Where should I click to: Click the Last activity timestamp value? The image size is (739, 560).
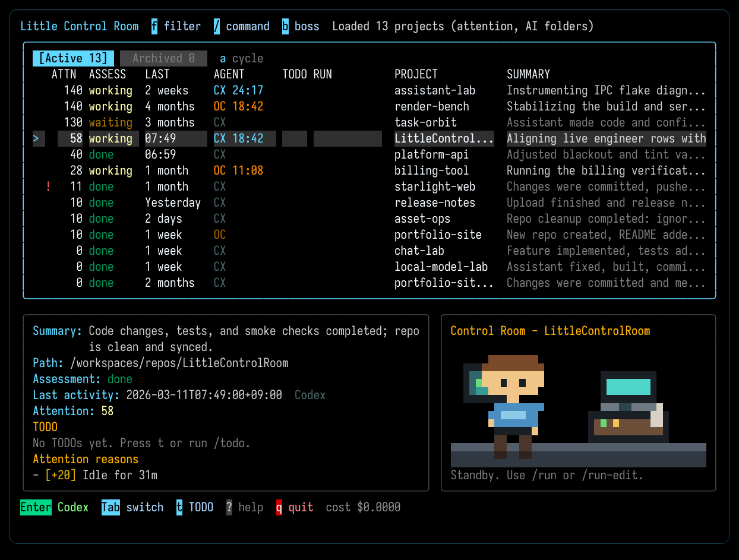(204, 395)
